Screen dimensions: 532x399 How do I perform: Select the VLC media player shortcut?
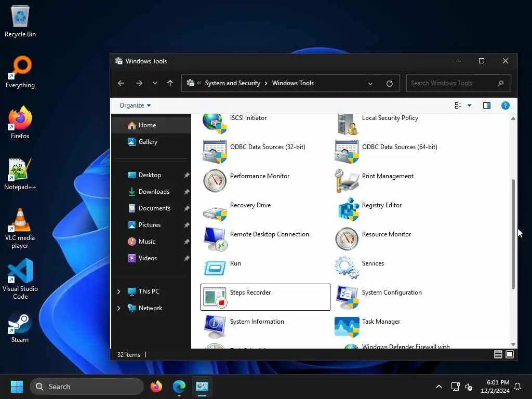(20, 229)
